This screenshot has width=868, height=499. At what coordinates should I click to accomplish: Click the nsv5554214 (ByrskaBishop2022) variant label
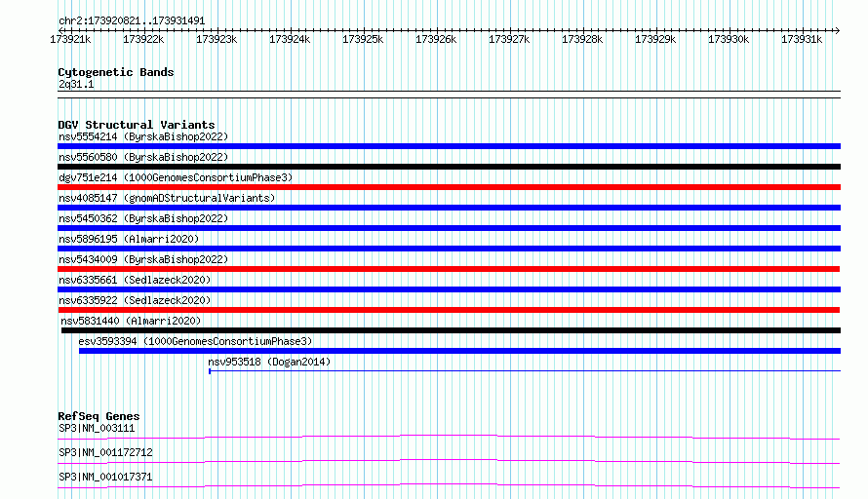(x=143, y=136)
